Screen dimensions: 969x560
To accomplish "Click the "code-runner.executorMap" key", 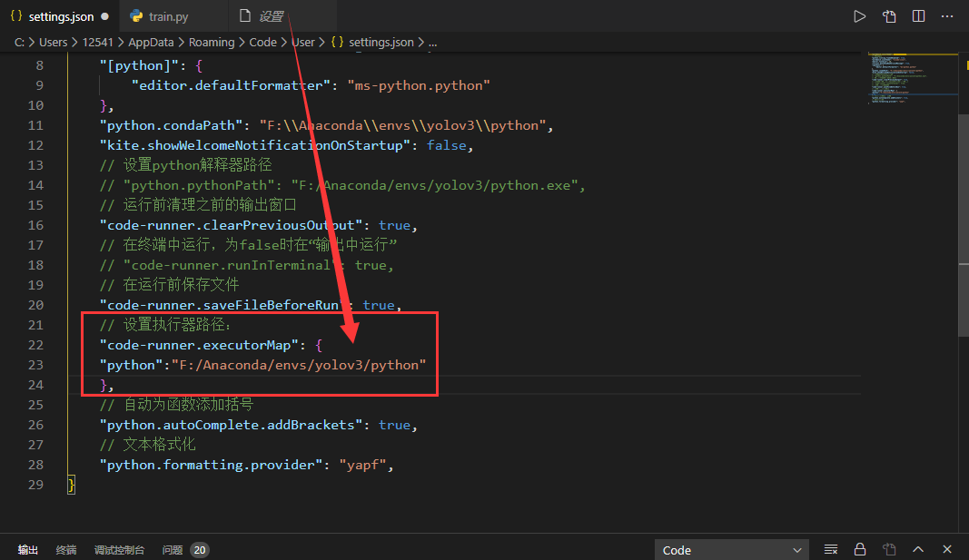I will 199,345.
